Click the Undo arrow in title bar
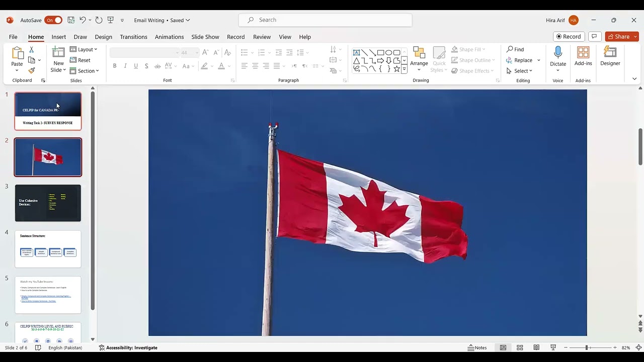Image resolution: width=644 pixels, height=362 pixels. click(x=83, y=20)
